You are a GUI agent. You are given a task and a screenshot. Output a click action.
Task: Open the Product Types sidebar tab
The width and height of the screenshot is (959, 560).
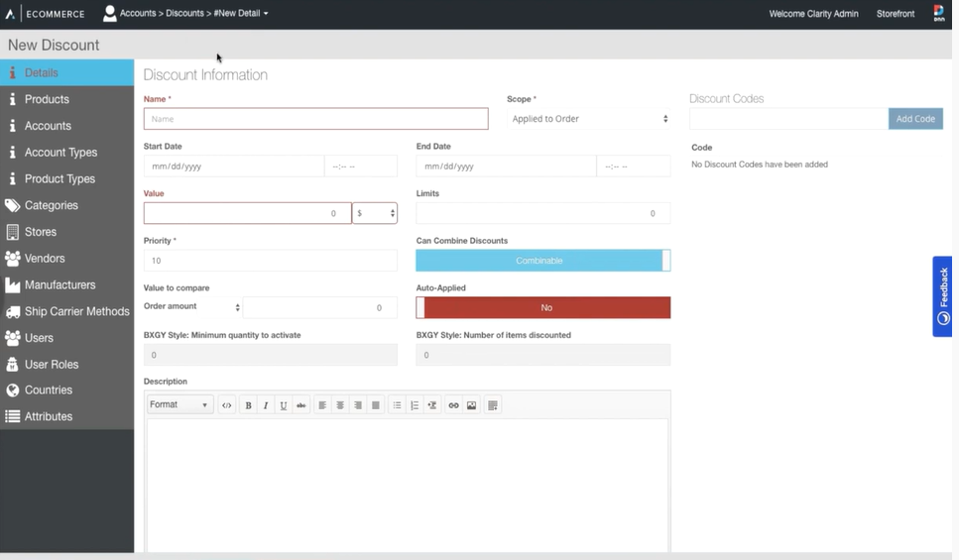coord(66,179)
